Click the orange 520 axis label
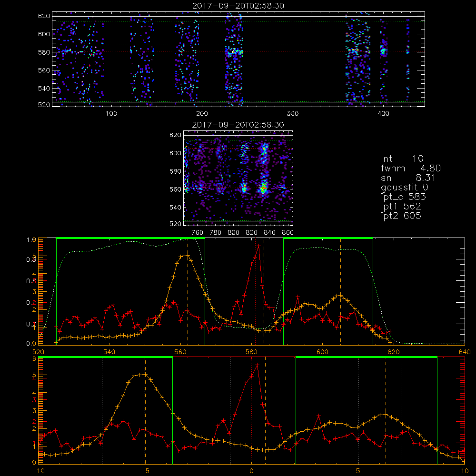Screen dimensions: 476x476 pyautogui.click(x=38, y=352)
